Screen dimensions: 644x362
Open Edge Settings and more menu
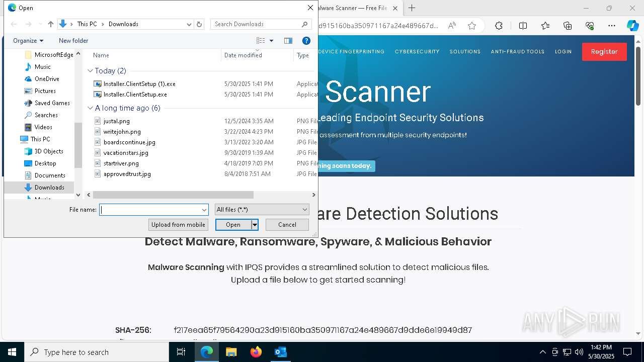click(x=612, y=26)
